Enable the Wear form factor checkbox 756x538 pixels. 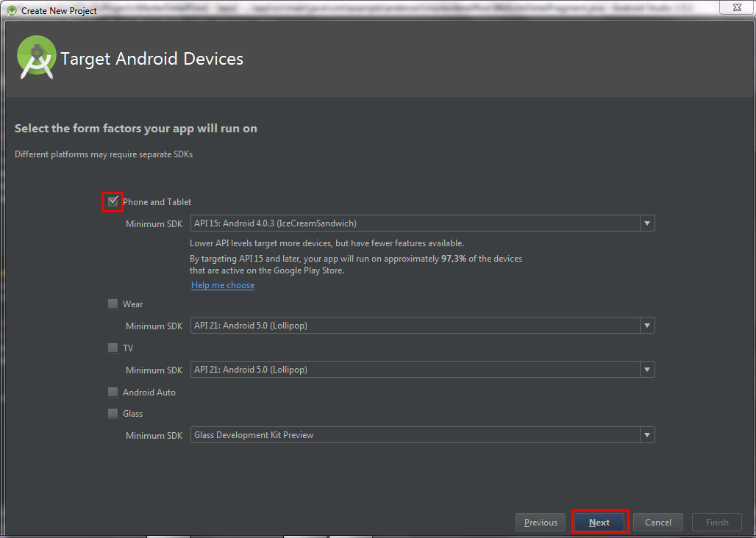[x=113, y=304]
